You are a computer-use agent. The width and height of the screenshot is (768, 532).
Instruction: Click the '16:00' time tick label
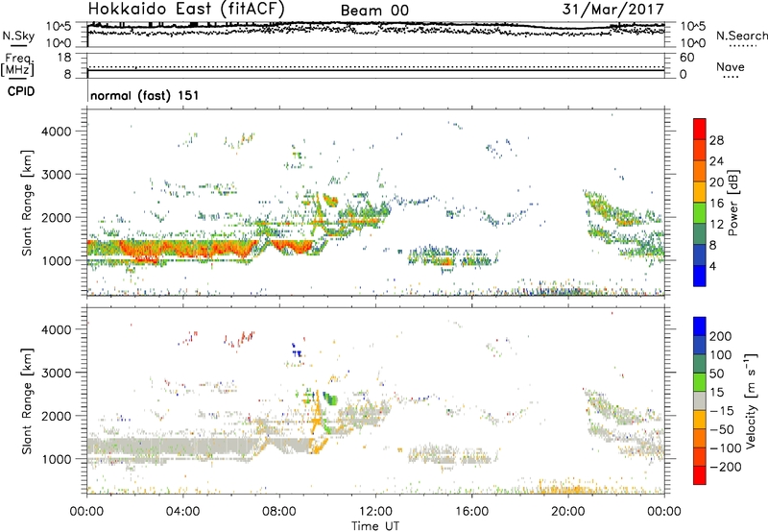(471, 512)
